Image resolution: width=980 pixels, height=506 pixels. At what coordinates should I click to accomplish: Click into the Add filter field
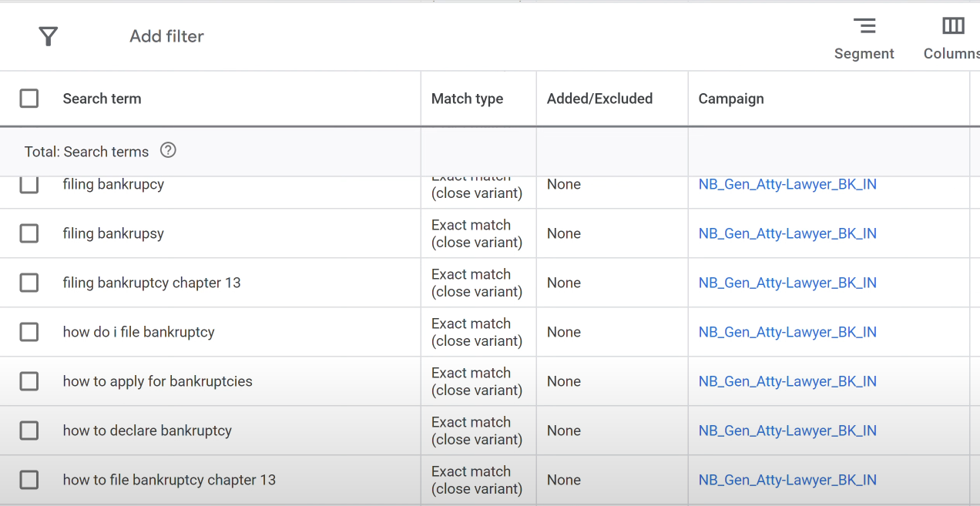166,36
